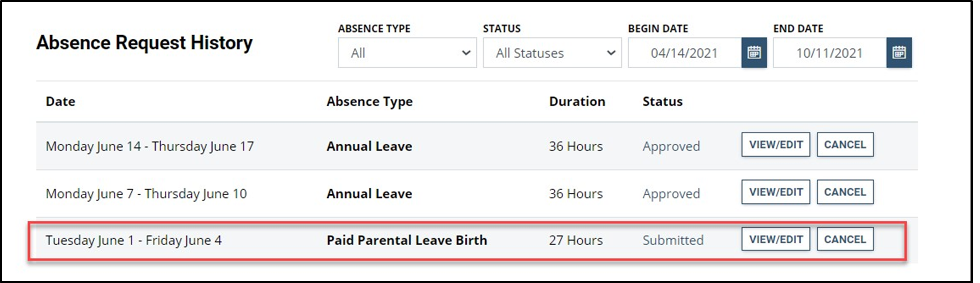
Task: Click VIEW/EDIT for the Paid Parental Leave request
Action: (x=775, y=239)
